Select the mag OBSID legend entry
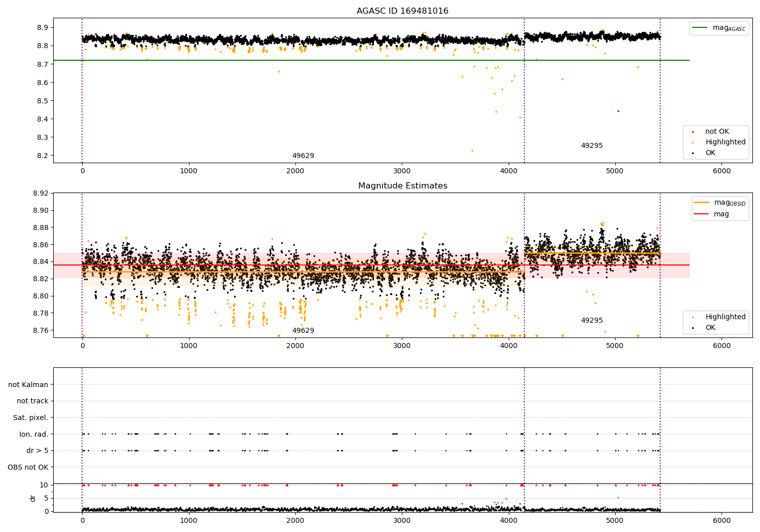The height and width of the screenshot is (532, 760). [x=720, y=203]
